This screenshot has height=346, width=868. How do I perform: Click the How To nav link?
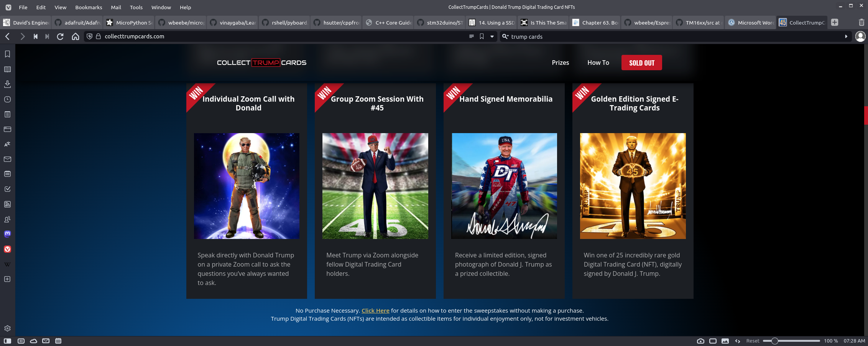click(598, 63)
